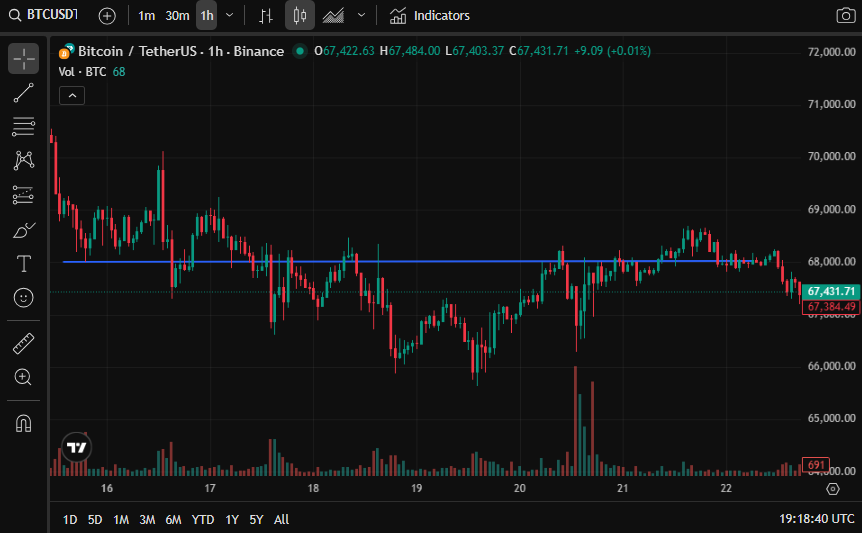The width and height of the screenshot is (862, 533).
Task: Switch to the 30m interval
Action: tap(177, 16)
